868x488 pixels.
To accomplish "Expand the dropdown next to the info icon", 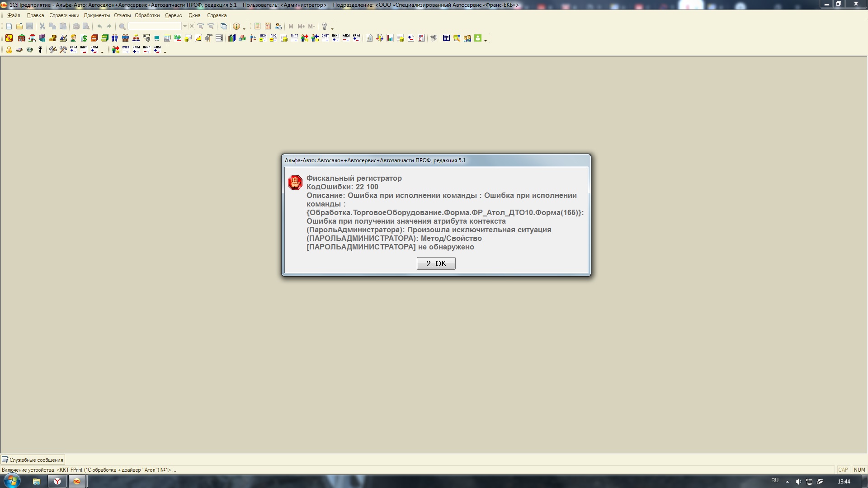I will 244,28.
